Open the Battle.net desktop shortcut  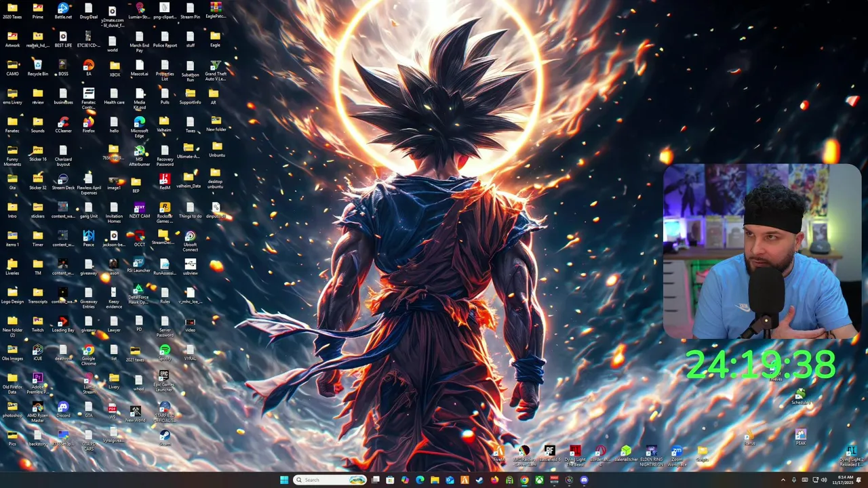click(63, 11)
